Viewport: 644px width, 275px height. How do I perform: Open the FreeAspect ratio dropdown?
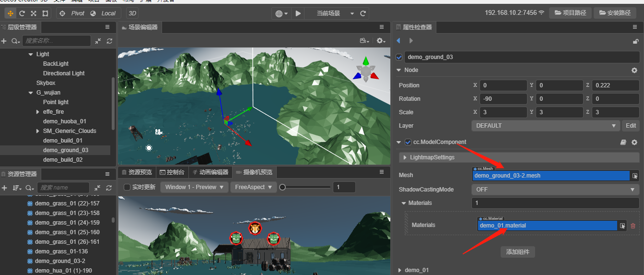[254, 187]
